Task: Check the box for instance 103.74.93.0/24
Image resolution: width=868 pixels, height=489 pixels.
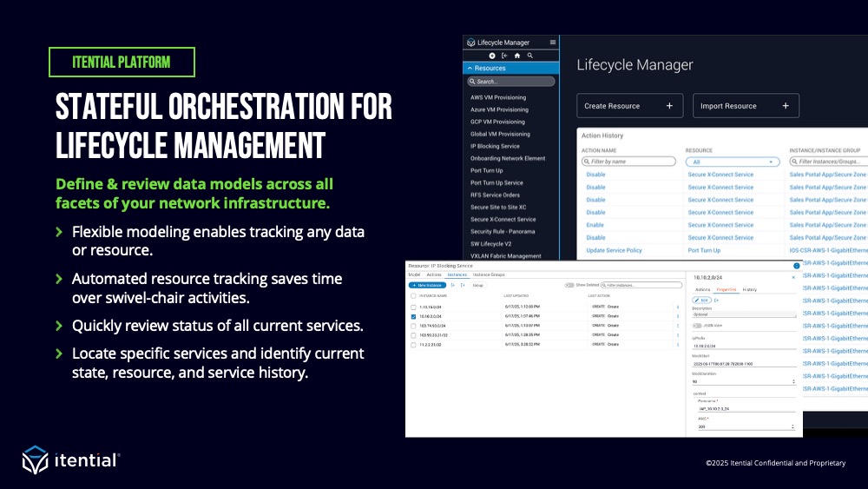Action: [x=413, y=327]
